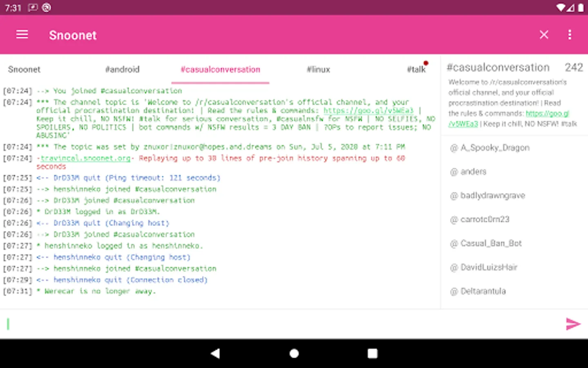Click 'DrD33M quit (Ping timeout' line

click(x=112, y=178)
